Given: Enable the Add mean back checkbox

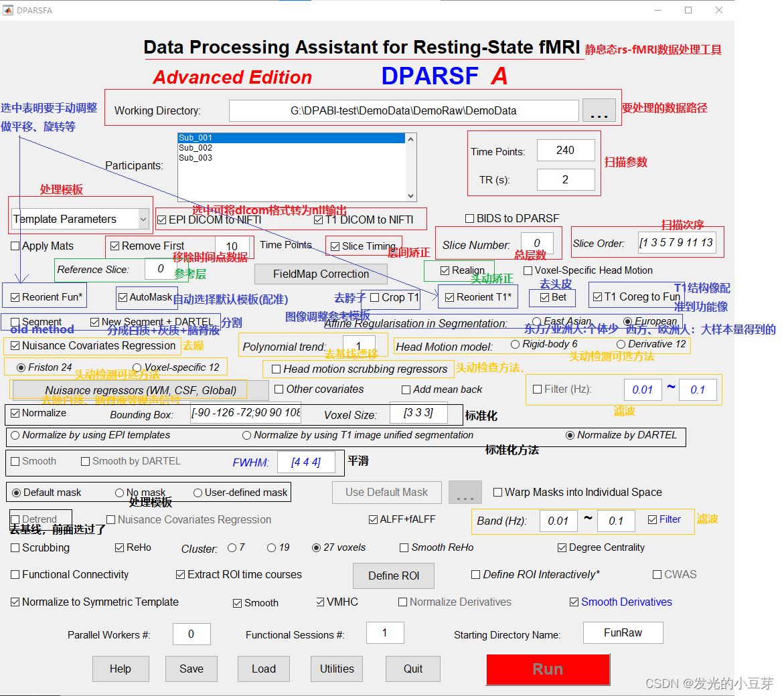Looking at the screenshot, I should (x=406, y=389).
